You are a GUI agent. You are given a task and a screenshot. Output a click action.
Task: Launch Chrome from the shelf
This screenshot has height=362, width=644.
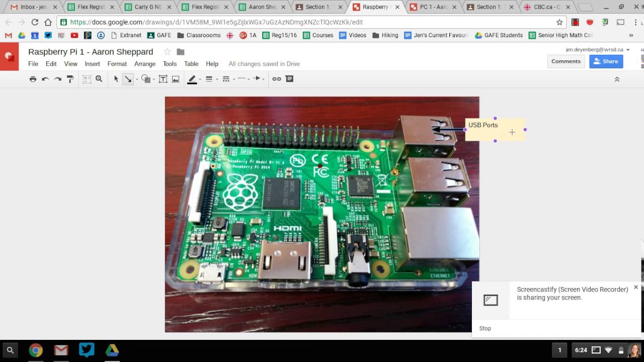tap(36, 350)
